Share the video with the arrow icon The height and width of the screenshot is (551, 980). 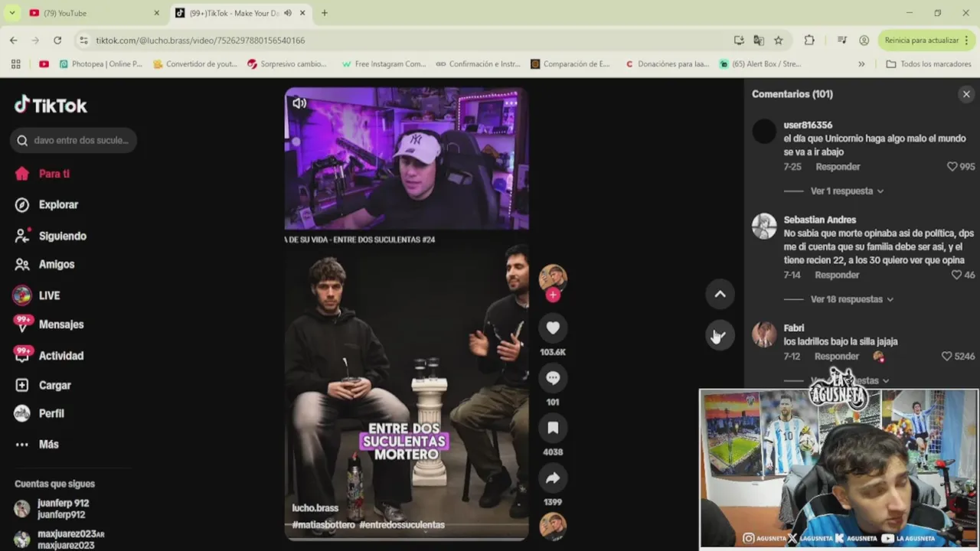click(553, 478)
